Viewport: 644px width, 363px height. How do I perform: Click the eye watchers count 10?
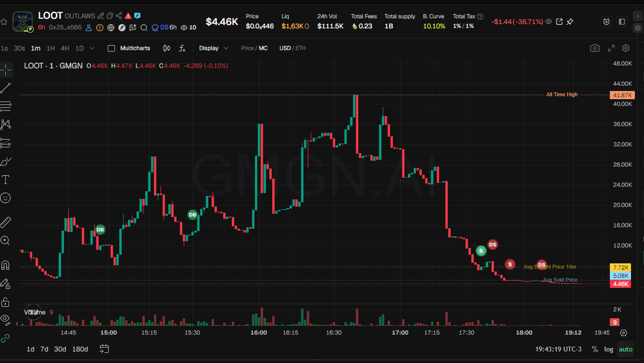[x=188, y=27]
